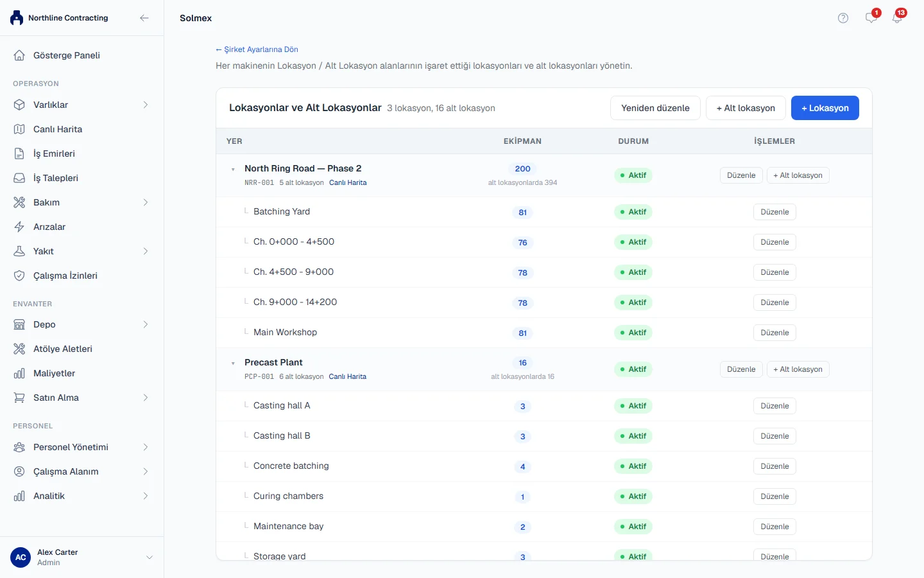This screenshot has height=578, width=924.
Task: Click the Çalışma İzinleri shield icon
Action: (19, 276)
